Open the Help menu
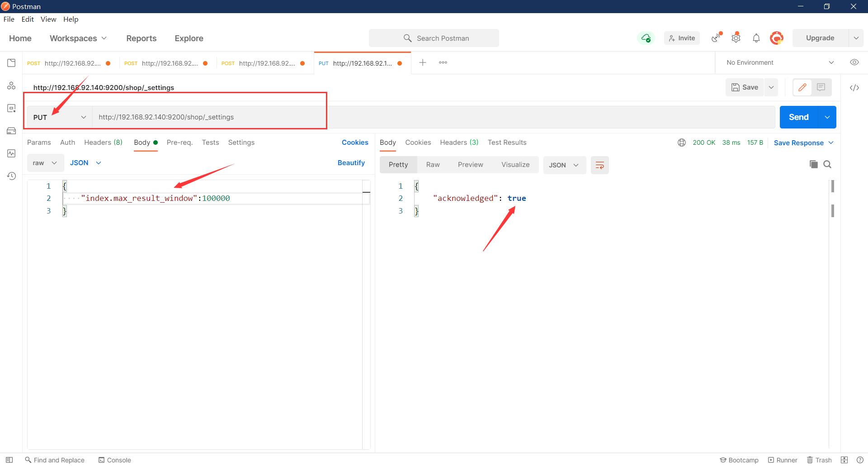868x466 pixels. (x=71, y=19)
